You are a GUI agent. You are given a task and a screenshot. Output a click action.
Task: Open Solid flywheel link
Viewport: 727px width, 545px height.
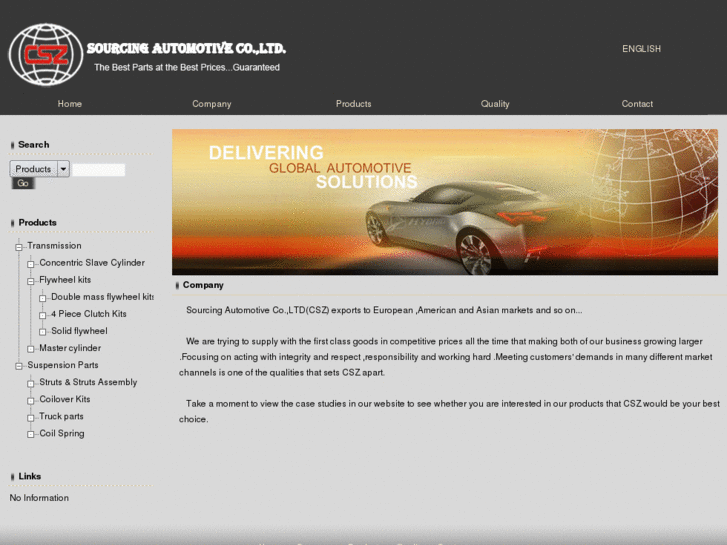click(79, 331)
